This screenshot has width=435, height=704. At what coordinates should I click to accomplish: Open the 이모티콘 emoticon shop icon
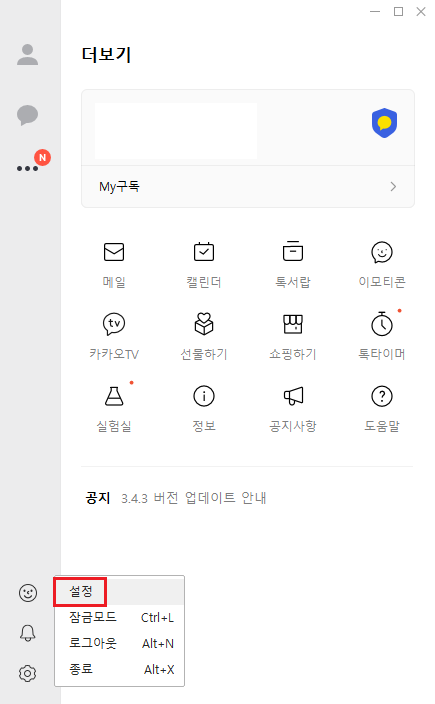(382, 252)
